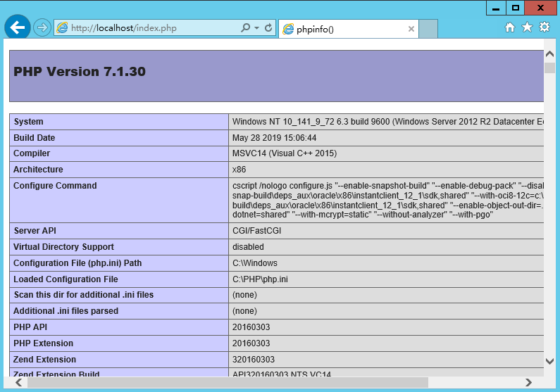Click the System row label
Viewport: 560px width, 392px height.
[x=29, y=122]
